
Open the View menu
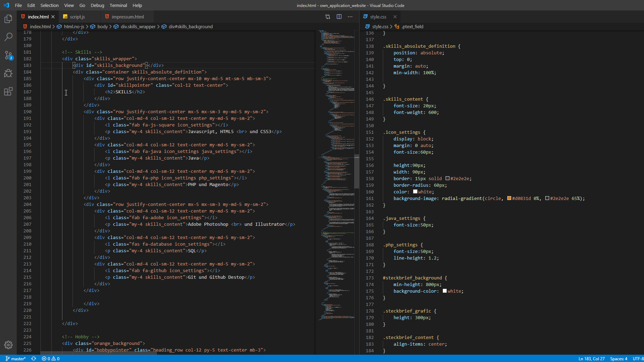[x=69, y=5]
